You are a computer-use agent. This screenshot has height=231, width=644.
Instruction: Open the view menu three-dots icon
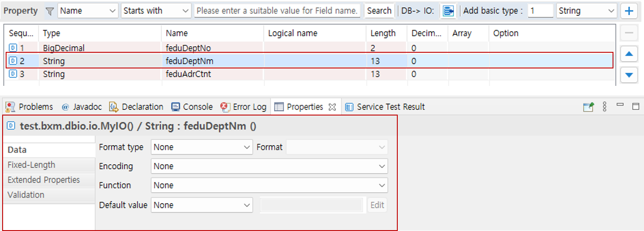click(605, 106)
